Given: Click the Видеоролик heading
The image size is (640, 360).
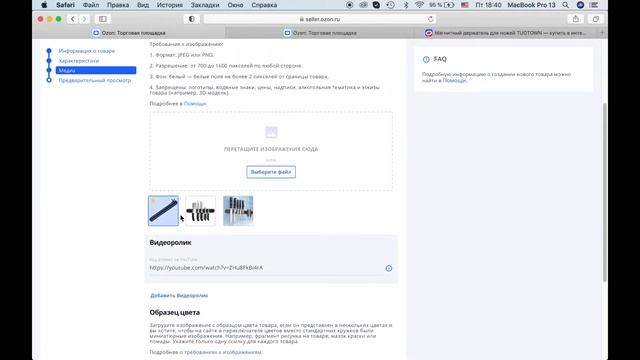Looking at the screenshot, I should tap(170, 242).
